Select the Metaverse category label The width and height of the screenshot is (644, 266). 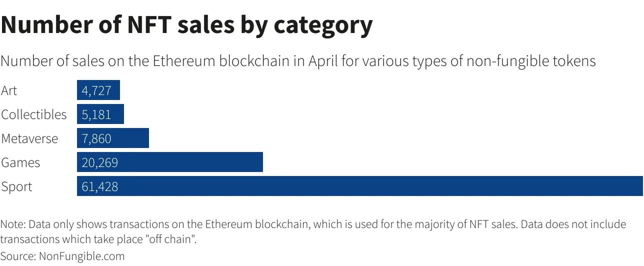[x=29, y=138]
